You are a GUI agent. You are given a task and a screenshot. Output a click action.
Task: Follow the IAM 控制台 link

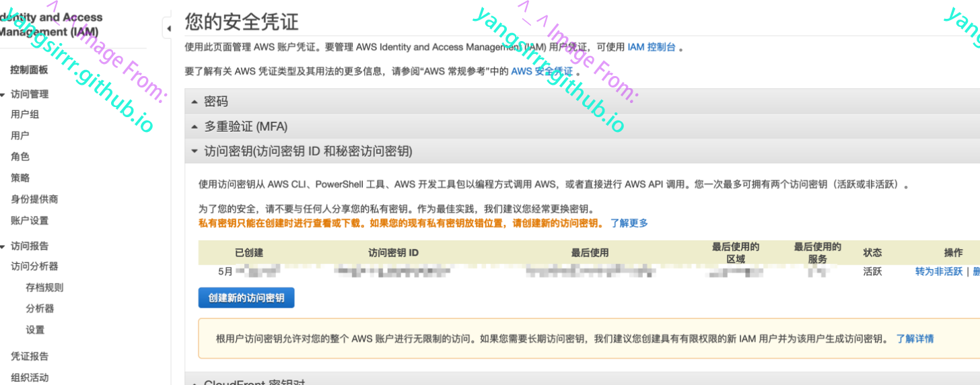coord(652,47)
